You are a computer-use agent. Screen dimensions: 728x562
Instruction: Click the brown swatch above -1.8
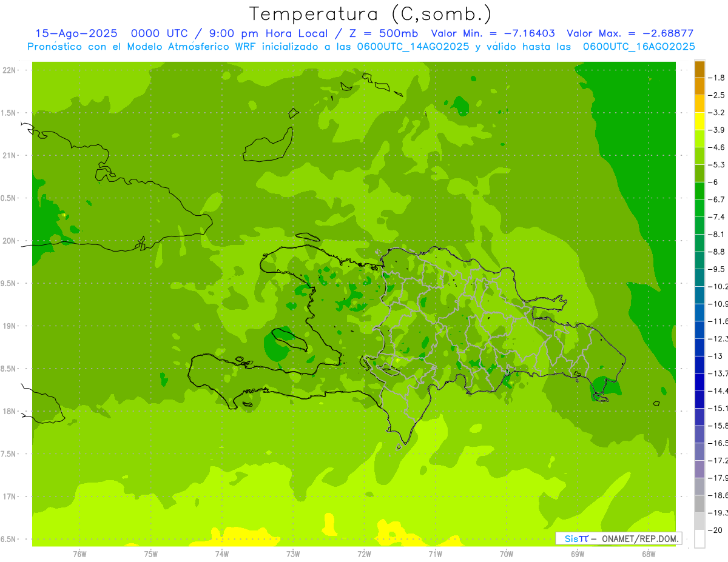(x=699, y=70)
